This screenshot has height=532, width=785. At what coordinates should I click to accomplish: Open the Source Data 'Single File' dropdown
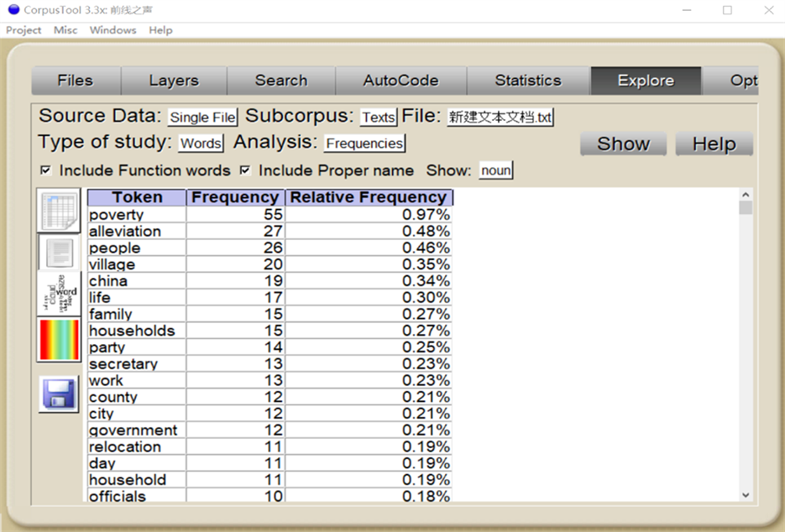(202, 117)
